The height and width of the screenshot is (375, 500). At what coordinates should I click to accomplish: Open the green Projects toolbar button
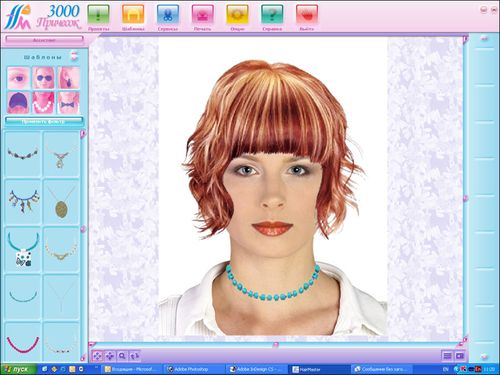point(98,15)
